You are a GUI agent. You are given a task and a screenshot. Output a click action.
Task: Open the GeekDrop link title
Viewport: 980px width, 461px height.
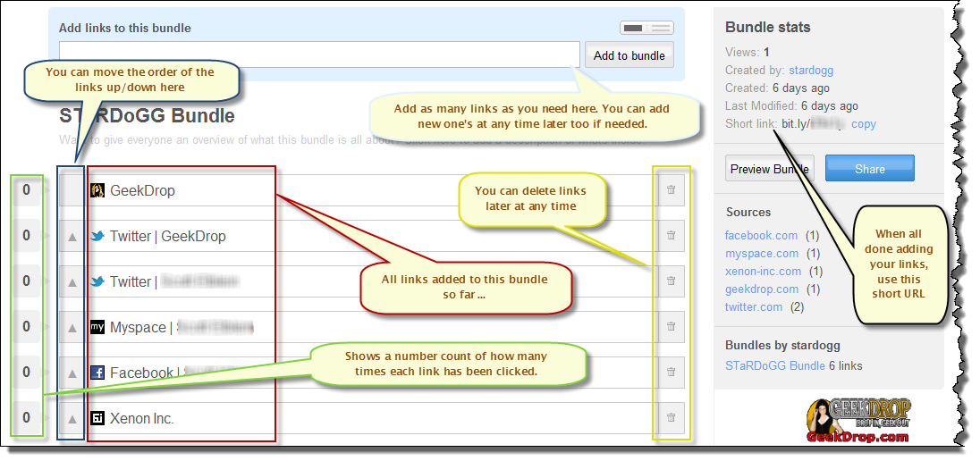(142, 190)
